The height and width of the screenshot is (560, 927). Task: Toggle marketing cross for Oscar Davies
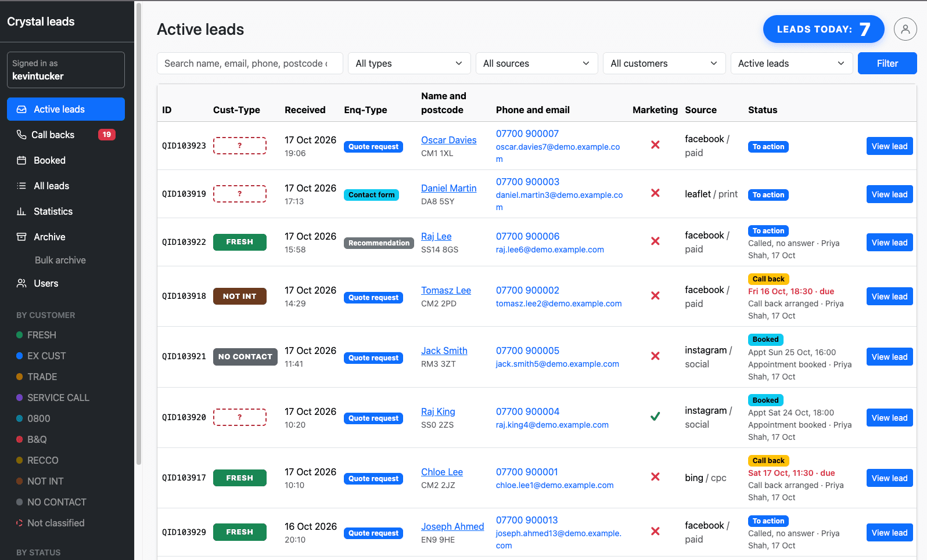pyautogui.click(x=655, y=144)
